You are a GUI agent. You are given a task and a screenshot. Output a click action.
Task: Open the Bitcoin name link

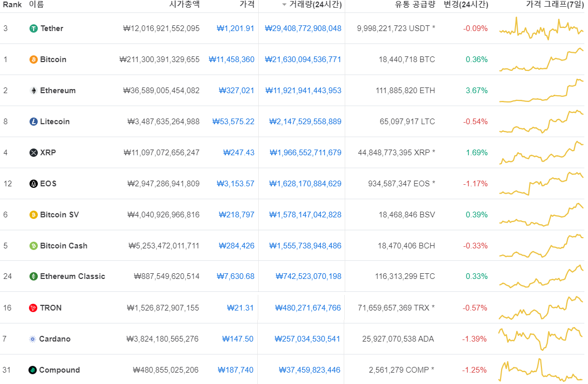53,60
